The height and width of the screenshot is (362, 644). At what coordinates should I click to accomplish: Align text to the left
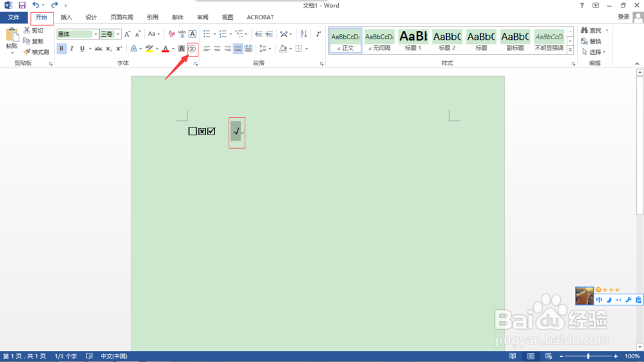(x=207, y=48)
